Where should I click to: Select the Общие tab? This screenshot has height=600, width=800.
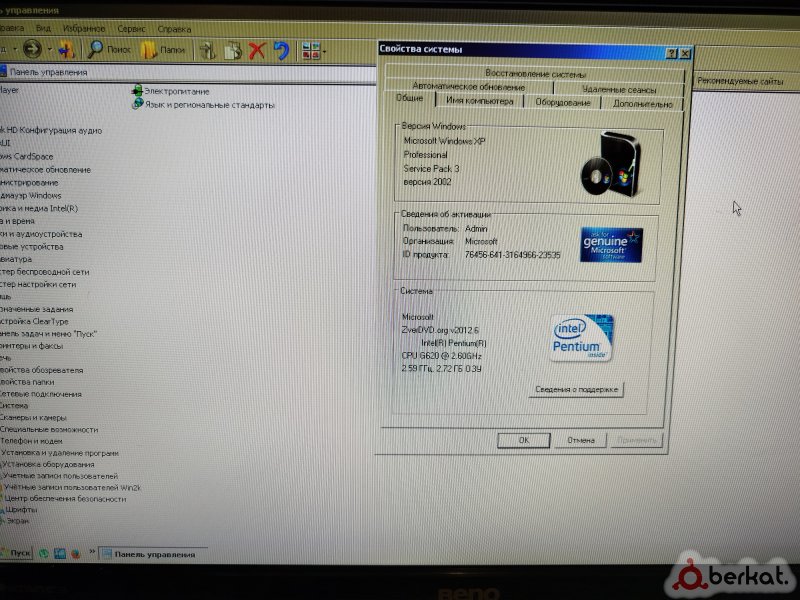(410, 98)
